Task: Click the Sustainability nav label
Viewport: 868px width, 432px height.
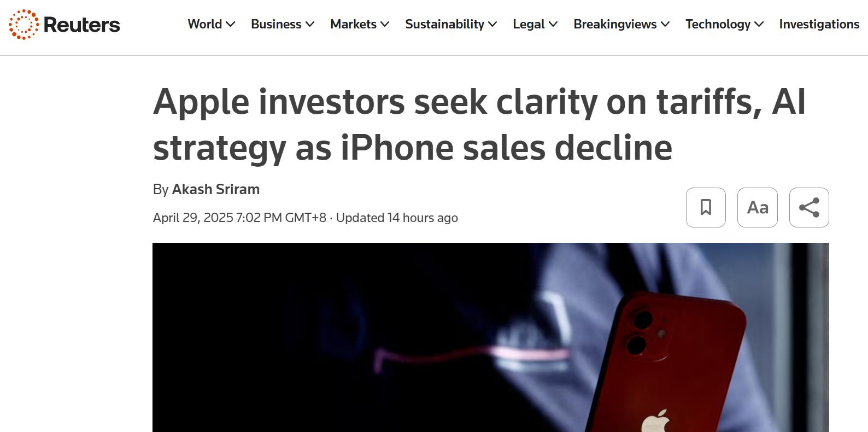Action: coord(444,25)
